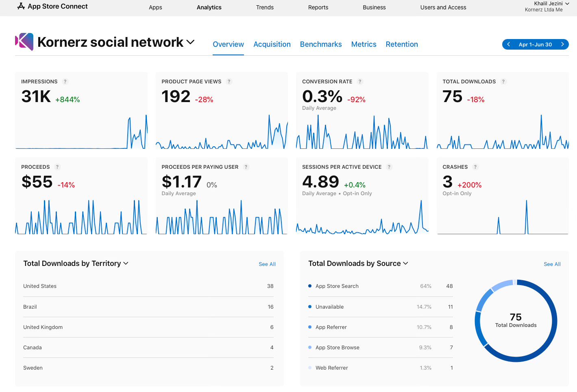Image resolution: width=577 pixels, height=392 pixels.
Task: Open help icon next to Proceeds
Action: 57,167
